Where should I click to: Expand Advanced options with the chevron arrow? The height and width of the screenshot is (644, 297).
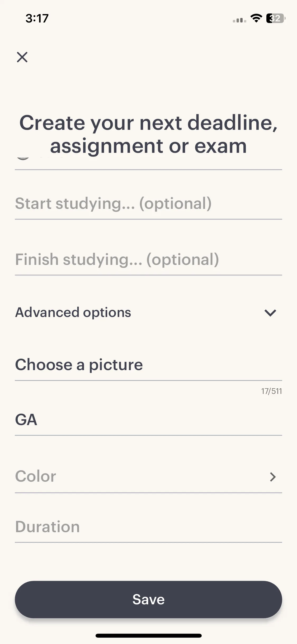point(270,313)
